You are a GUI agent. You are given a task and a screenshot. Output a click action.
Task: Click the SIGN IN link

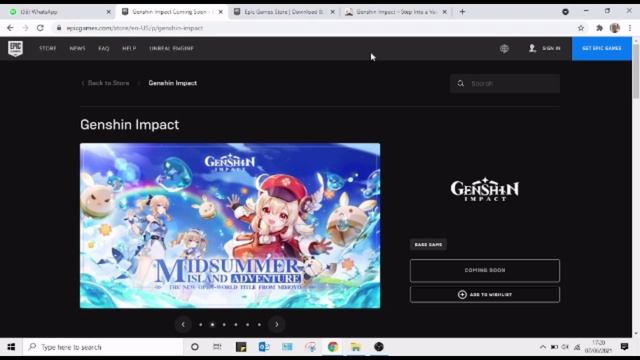tap(545, 48)
